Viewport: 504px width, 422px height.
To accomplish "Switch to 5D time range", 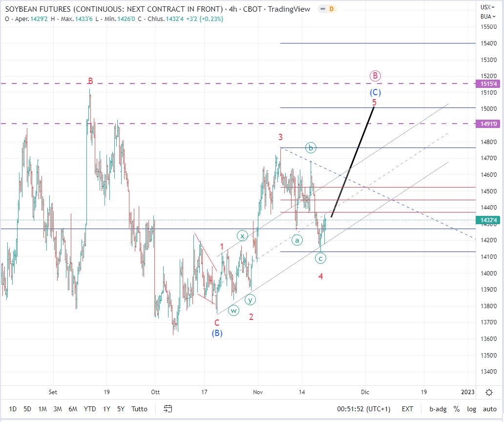I will click(27, 409).
